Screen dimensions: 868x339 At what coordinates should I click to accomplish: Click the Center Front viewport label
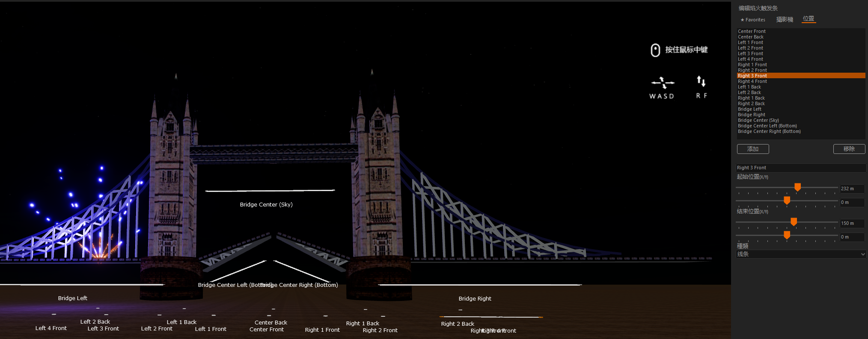pos(267,329)
